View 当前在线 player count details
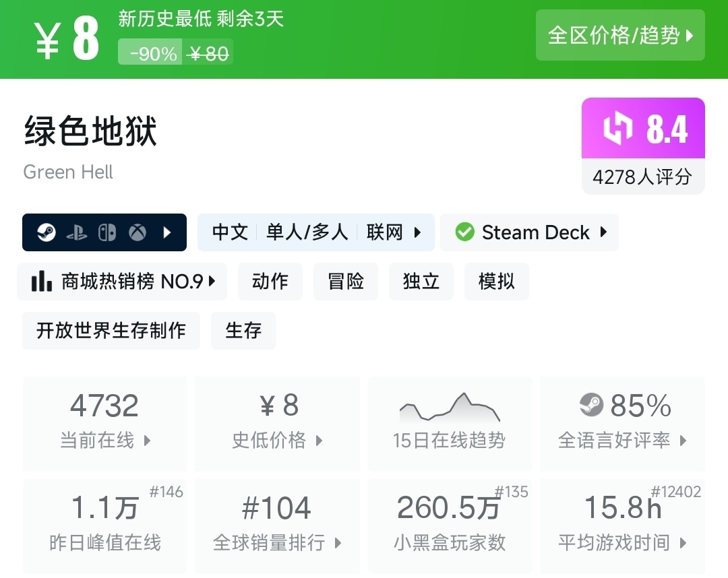The width and height of the screenshot is (728, 578). [105, 423]
